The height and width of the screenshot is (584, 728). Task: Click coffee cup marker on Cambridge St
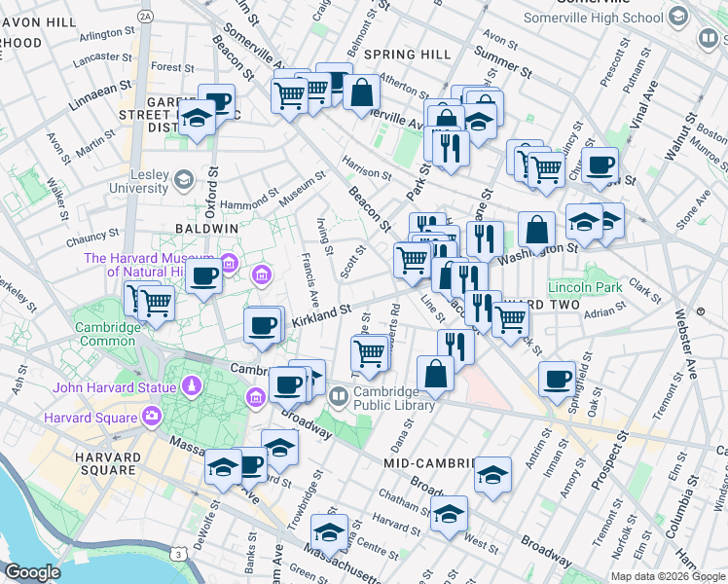pos(287,385)
